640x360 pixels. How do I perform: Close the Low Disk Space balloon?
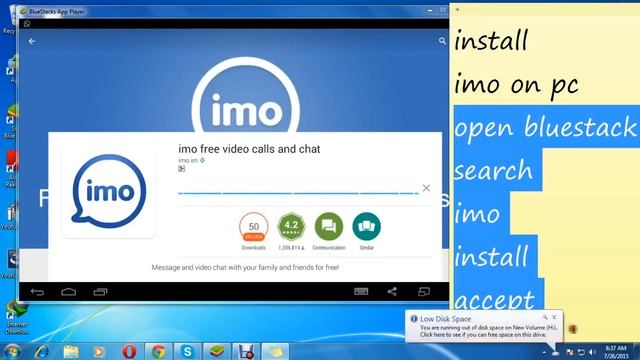(554, 317)
